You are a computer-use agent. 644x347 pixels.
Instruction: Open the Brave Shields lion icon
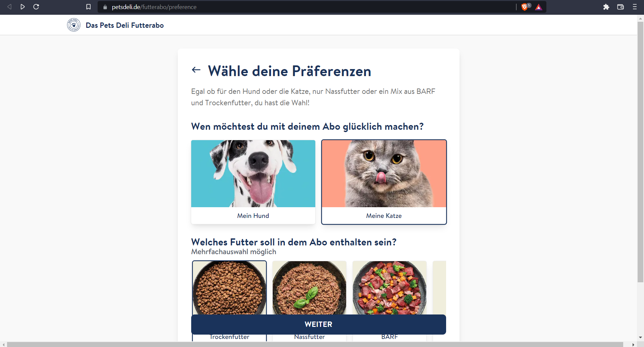[x=525, y=7]
